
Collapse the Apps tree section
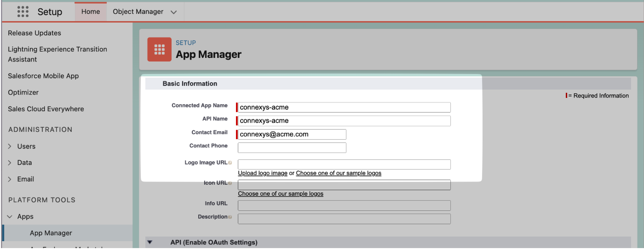coord(10,216)
